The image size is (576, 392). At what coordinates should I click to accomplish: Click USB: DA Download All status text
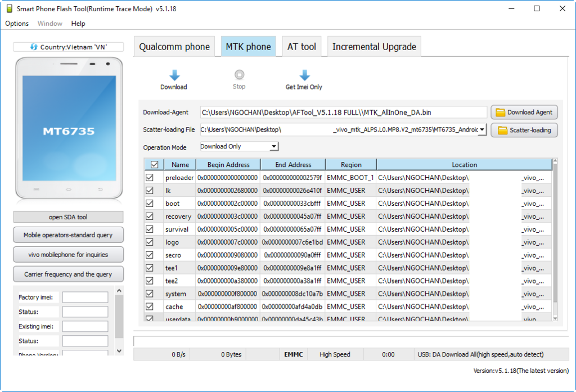tap(480, 354)
